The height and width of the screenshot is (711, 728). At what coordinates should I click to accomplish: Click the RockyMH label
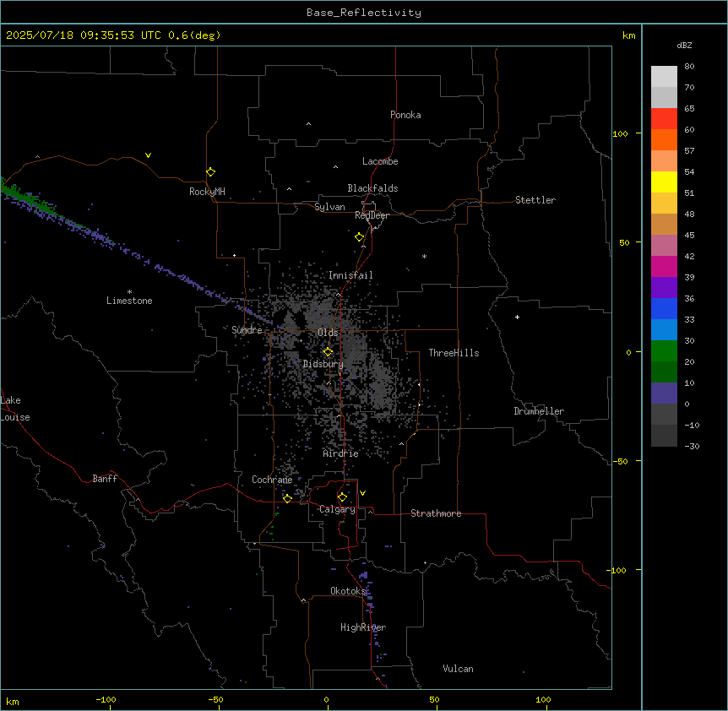(x=207, y=192)
